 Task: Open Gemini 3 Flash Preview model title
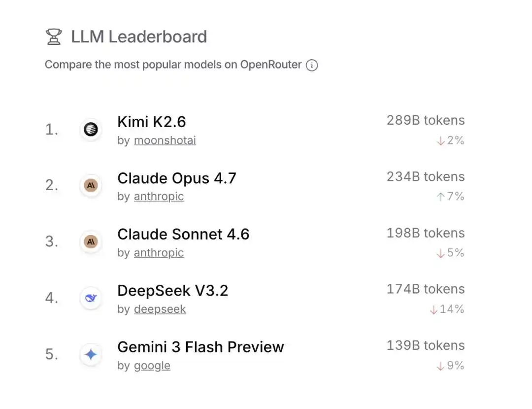[x=200, y=347]
